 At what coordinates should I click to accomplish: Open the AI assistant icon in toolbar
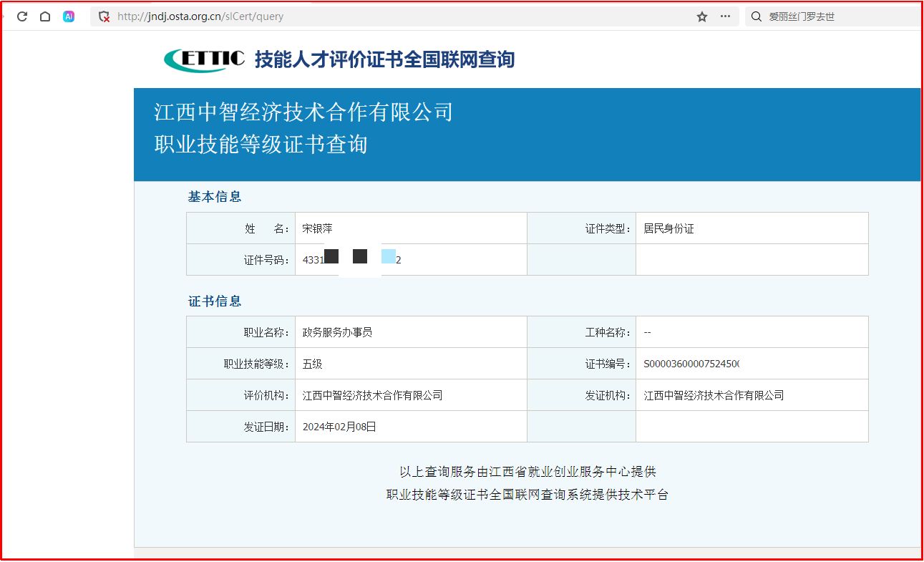pyautogui.click(x=69, y=16)
